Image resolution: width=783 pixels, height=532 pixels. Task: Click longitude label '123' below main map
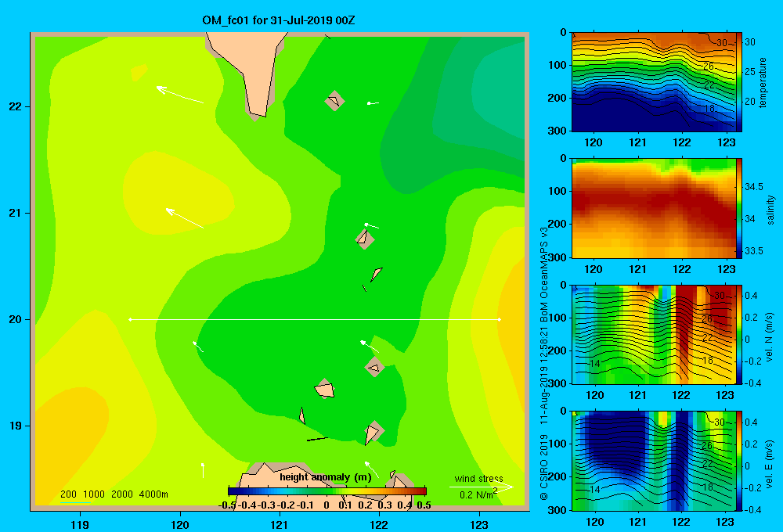[x=479, y=524]
